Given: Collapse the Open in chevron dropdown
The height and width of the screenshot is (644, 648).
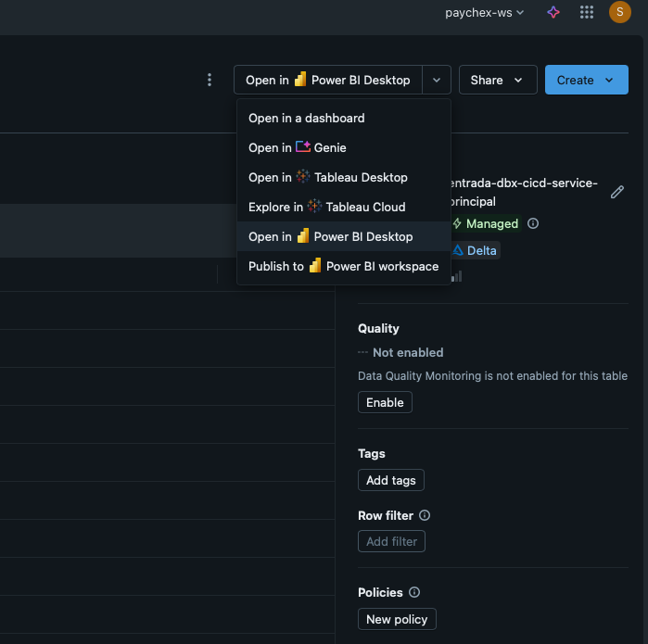Looking at the screenshot, I should tap(437, 80).
